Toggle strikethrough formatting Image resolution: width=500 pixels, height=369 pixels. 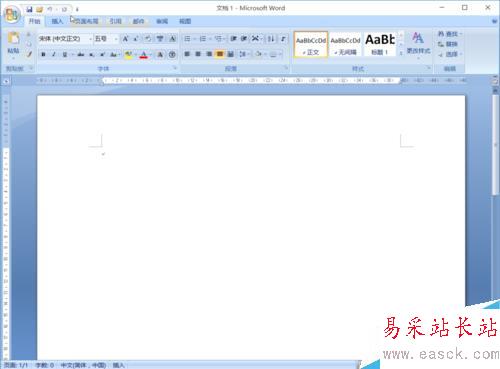click(80, 54)
